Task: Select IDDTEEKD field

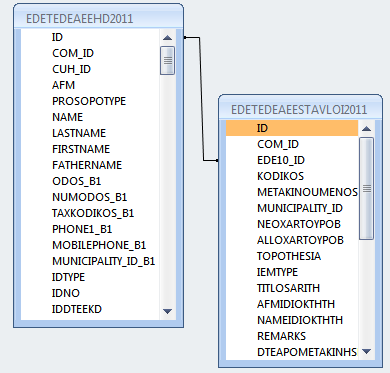Action: 90,309
